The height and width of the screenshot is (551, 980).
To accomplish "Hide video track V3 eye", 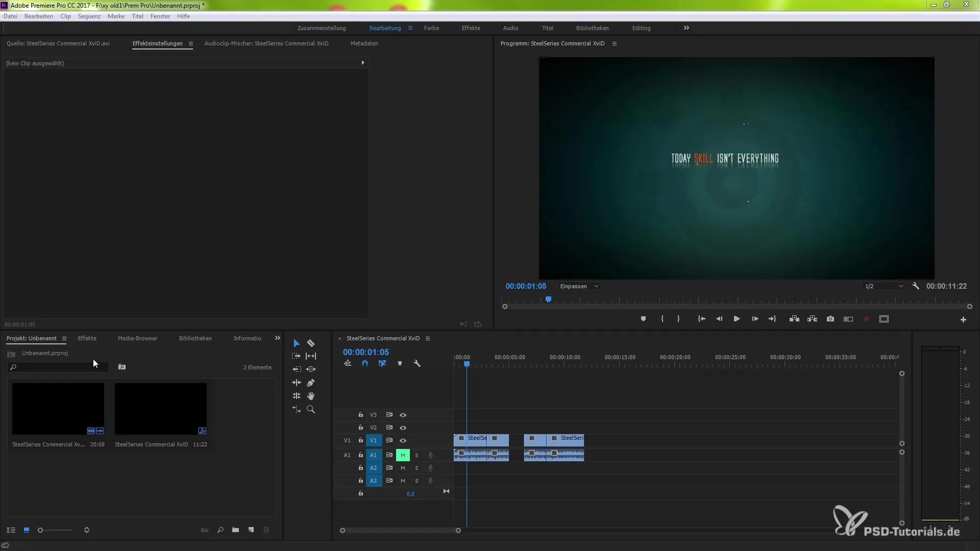I will (x=403, y=415).
